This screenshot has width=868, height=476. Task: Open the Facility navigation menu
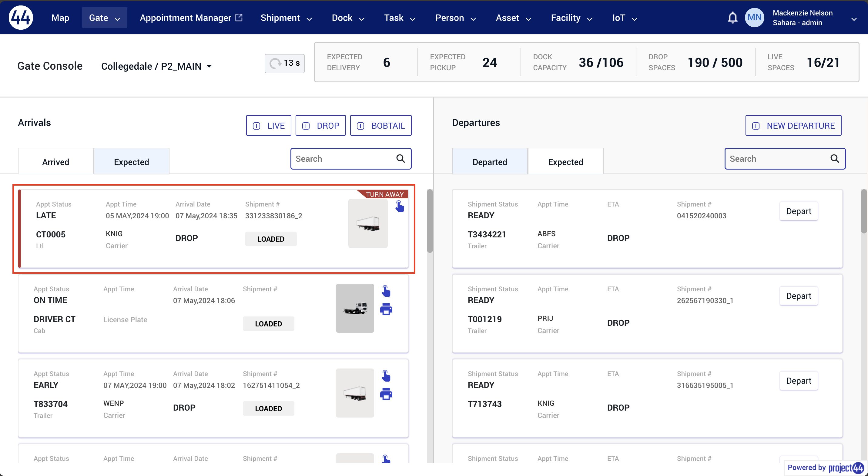pos(571,18)
